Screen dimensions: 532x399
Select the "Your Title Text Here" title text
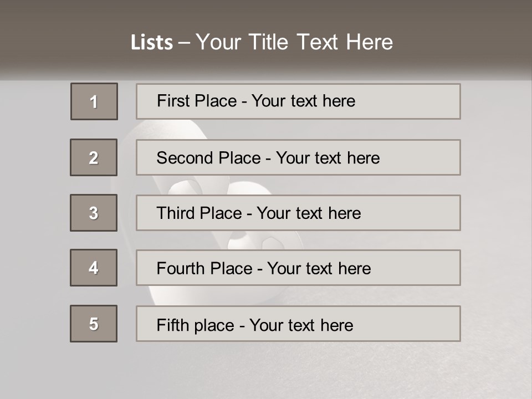294,42
